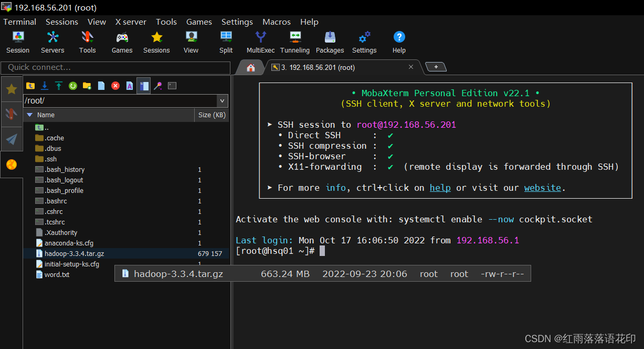Image resolution: width=644 pixels, height=349 pixels.
Task: Open the Packages manager
Action: tap(330, 42)
